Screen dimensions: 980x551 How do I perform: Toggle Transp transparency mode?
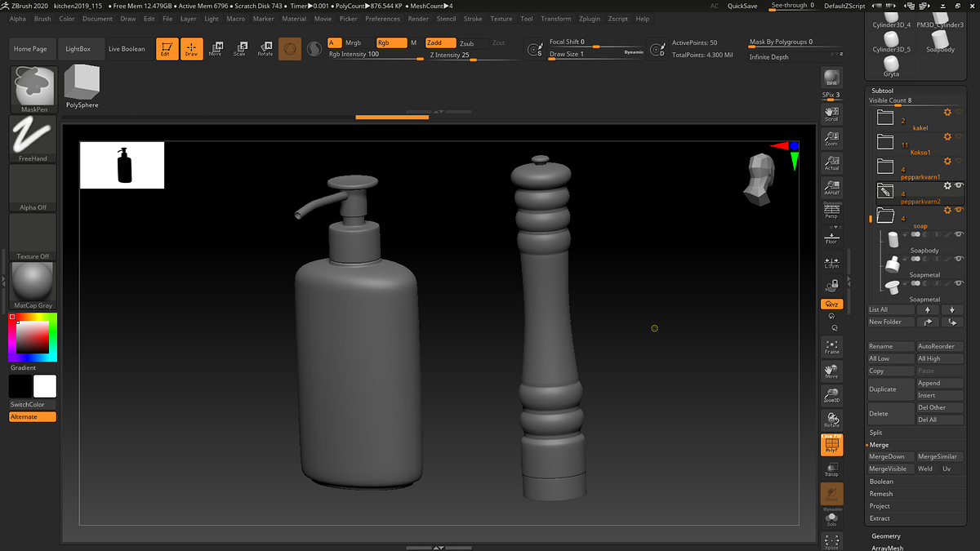pos(831,469)
